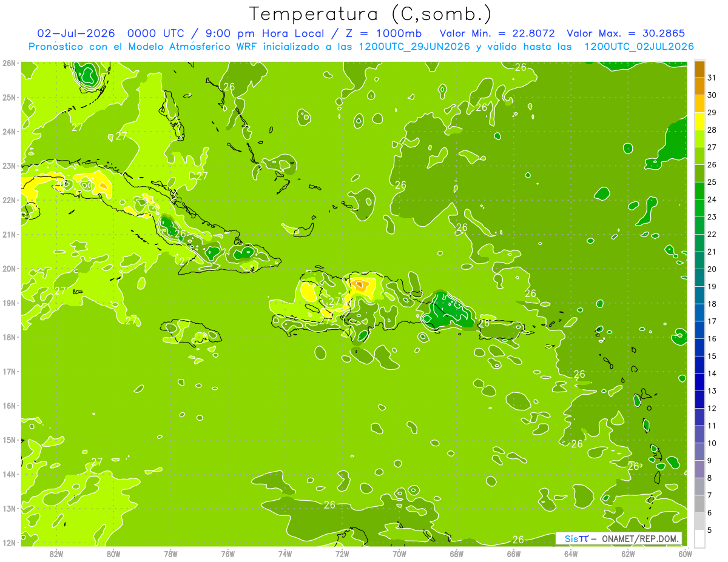Pick the brownish-orange swatch above 31

pos(699,69)
